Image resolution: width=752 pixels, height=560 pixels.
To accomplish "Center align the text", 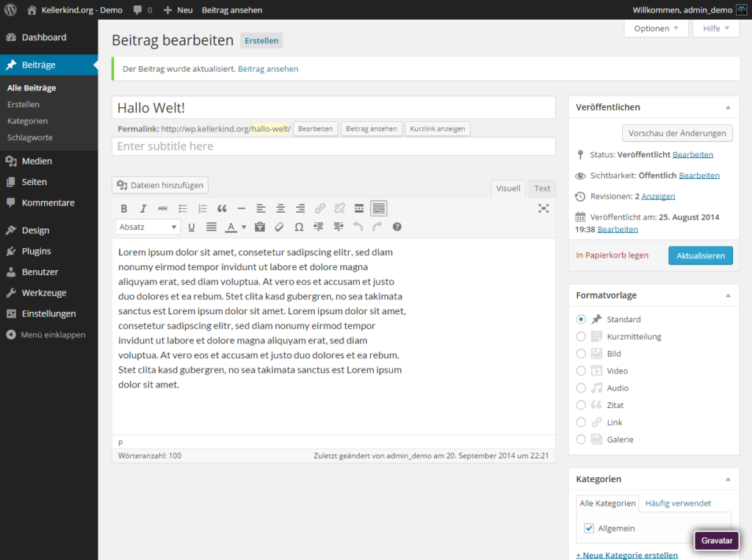I will (x=281, y=208).
